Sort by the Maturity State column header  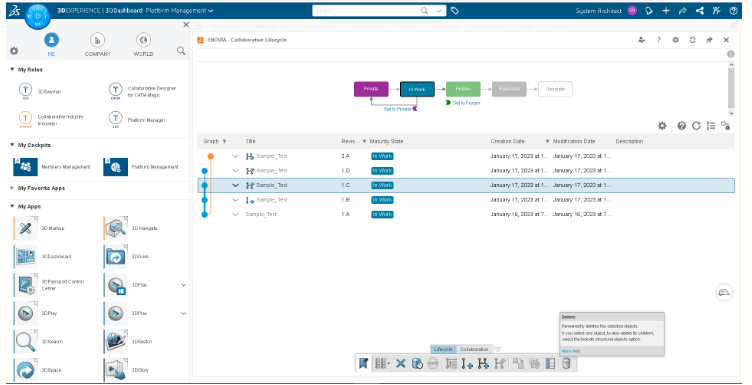tap(387, 141)
